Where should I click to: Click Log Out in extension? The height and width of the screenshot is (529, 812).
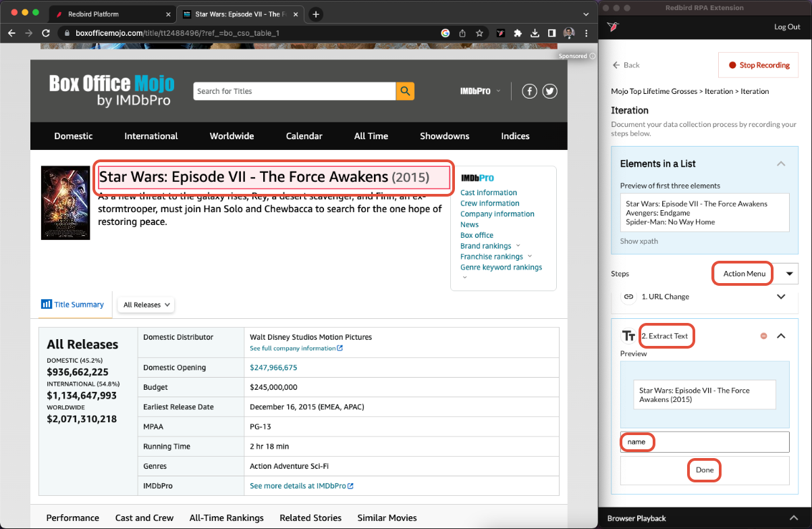coord(787,27)
